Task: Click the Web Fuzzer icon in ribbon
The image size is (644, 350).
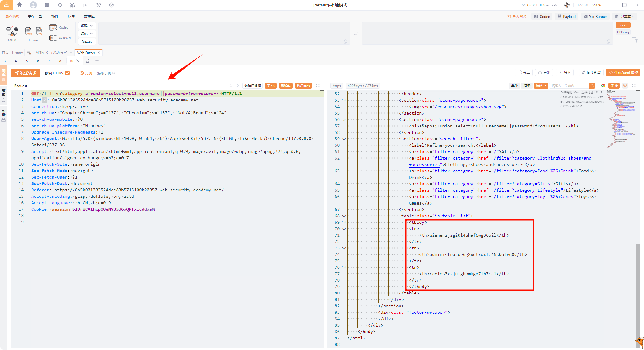Action: click(29, 31)
